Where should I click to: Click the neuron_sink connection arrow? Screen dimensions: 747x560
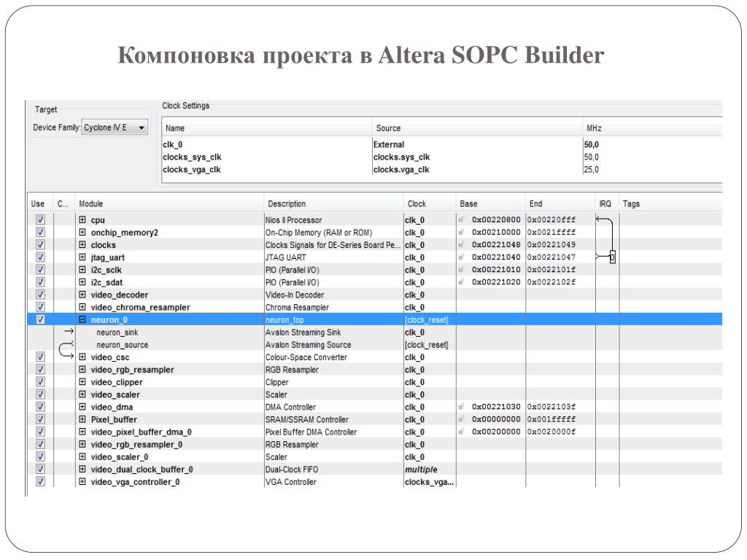69,332
